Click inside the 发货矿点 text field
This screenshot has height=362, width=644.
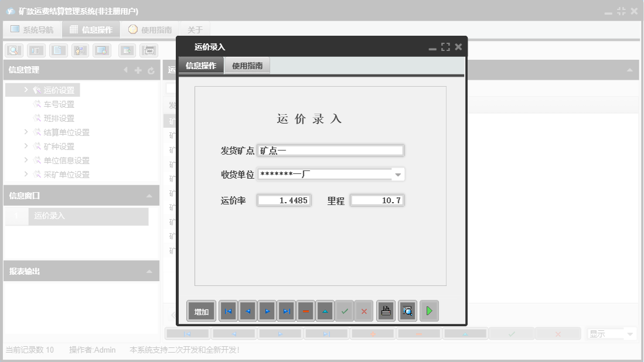331,150
